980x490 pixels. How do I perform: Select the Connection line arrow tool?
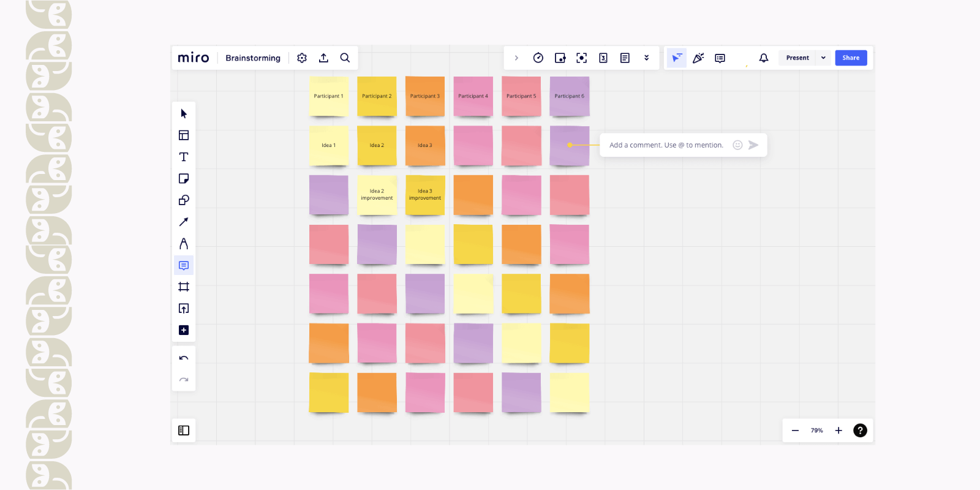tap(184, 222)
